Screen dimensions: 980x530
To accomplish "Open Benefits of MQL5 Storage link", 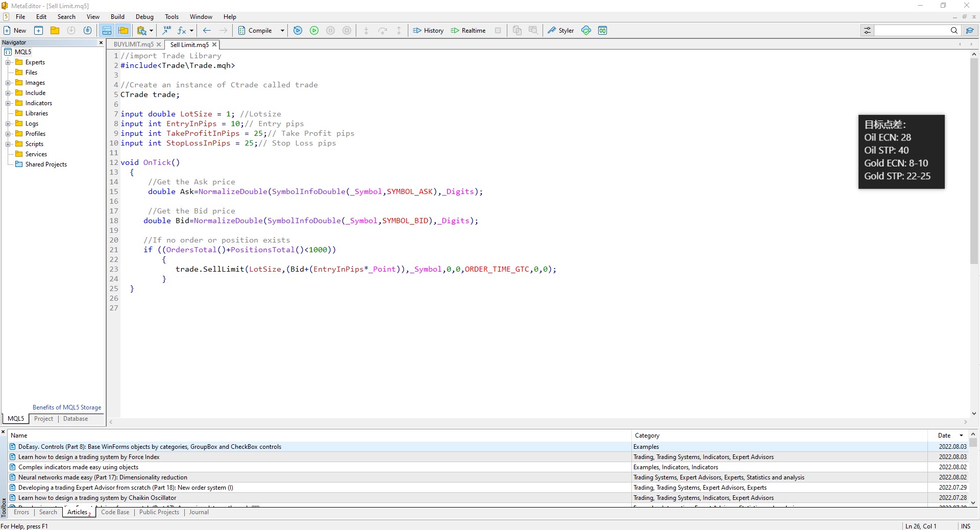I will [x=67, y=407].
